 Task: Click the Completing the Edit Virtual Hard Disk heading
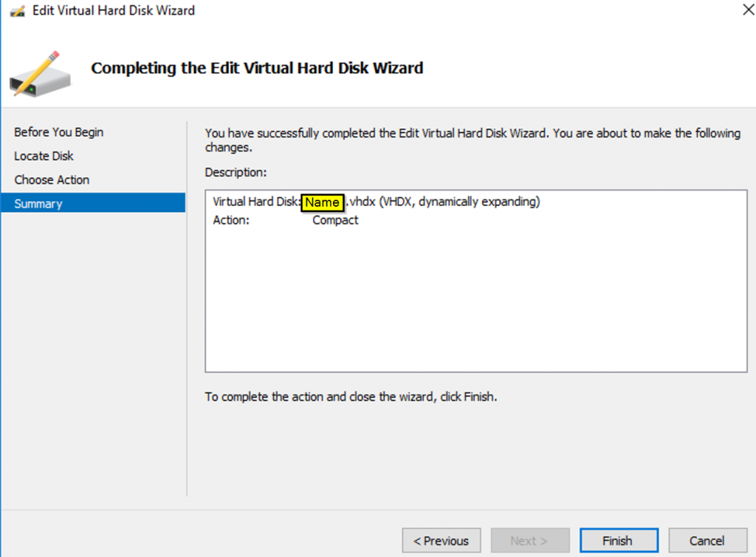tap(257, 69)
